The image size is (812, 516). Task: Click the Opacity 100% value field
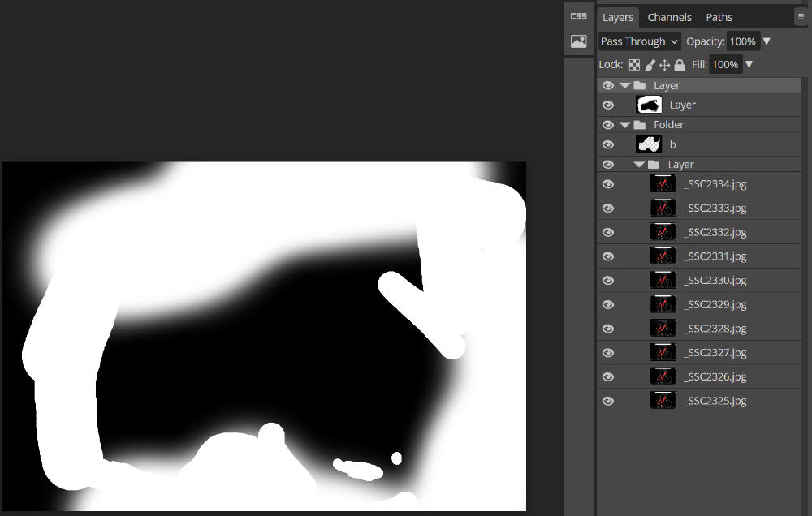coord(743,41)
